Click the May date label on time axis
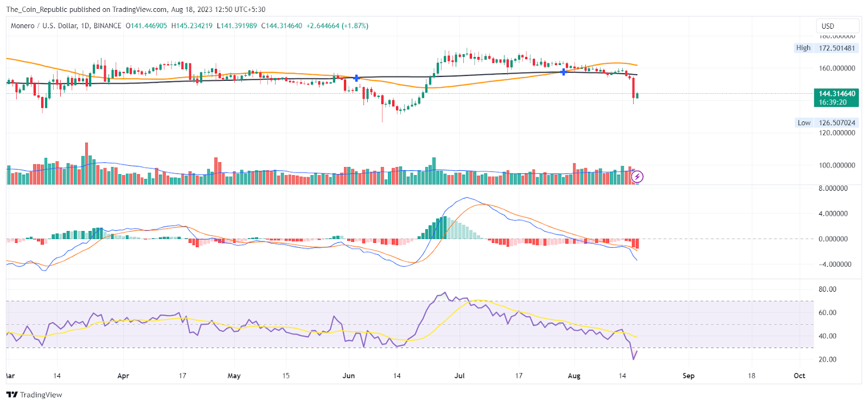Screen dimensions: 868x405 point(234,376)
